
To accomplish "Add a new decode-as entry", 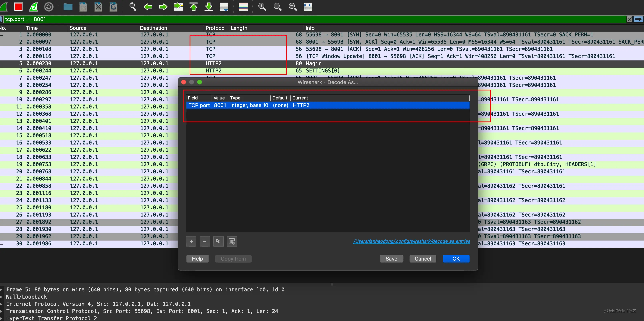I will (191, 241).
